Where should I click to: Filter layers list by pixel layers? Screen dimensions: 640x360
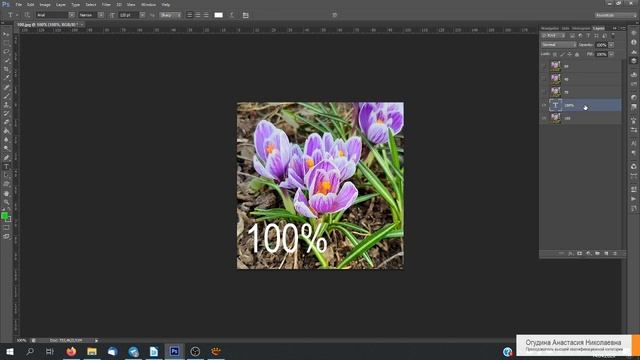click(x=572, y=36)
